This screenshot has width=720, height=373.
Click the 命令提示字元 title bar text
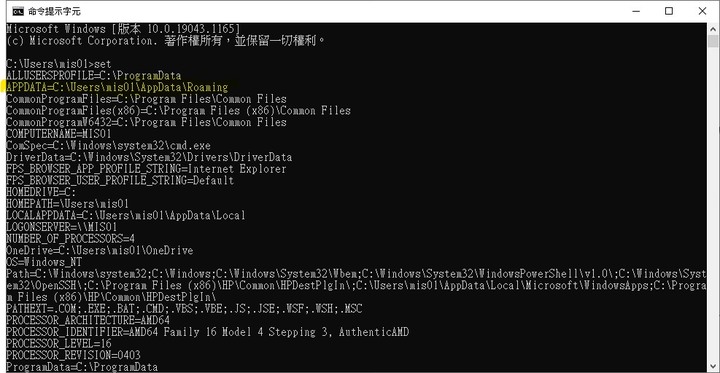54,11
